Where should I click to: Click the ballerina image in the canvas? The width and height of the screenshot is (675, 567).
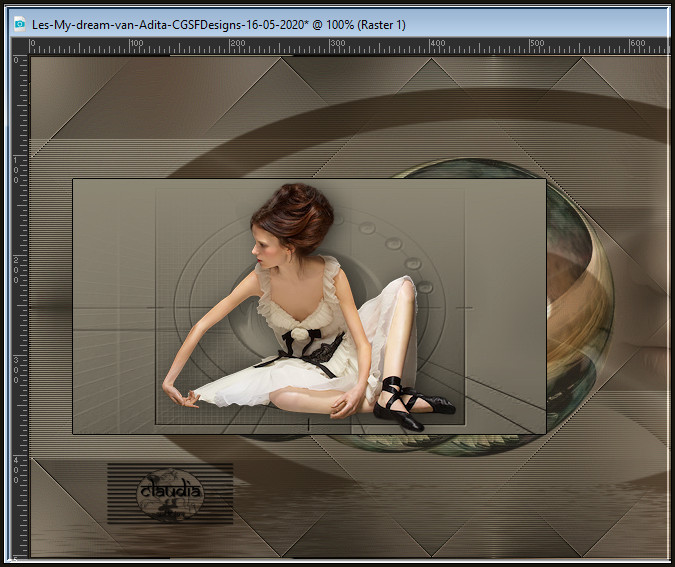coord(309,307)
